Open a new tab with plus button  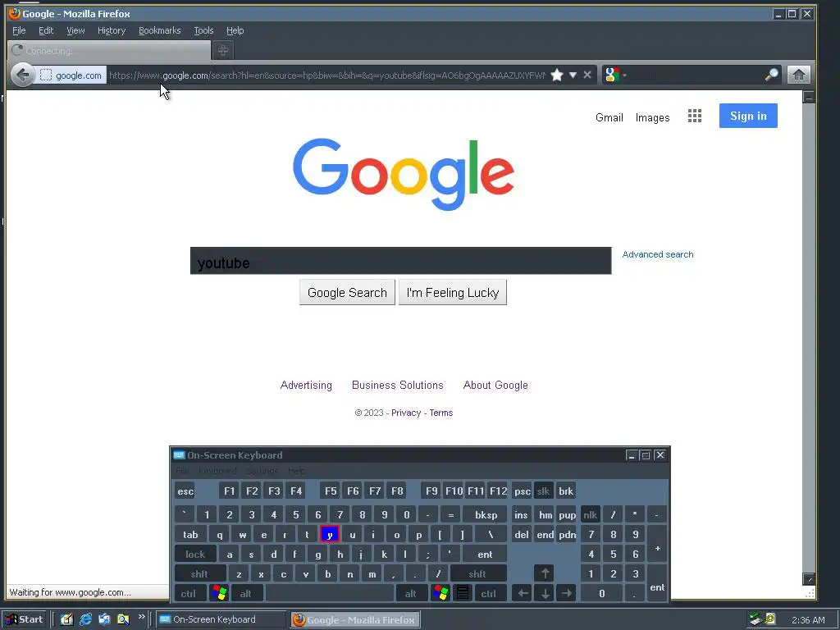point(223,50)
